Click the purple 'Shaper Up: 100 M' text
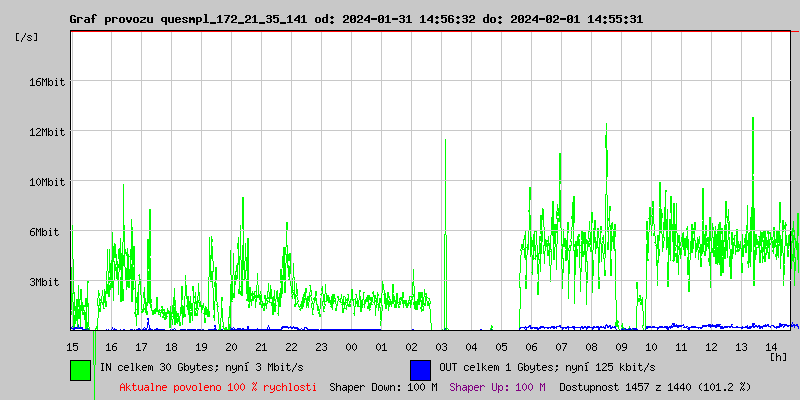 click(x=497, y=387)
